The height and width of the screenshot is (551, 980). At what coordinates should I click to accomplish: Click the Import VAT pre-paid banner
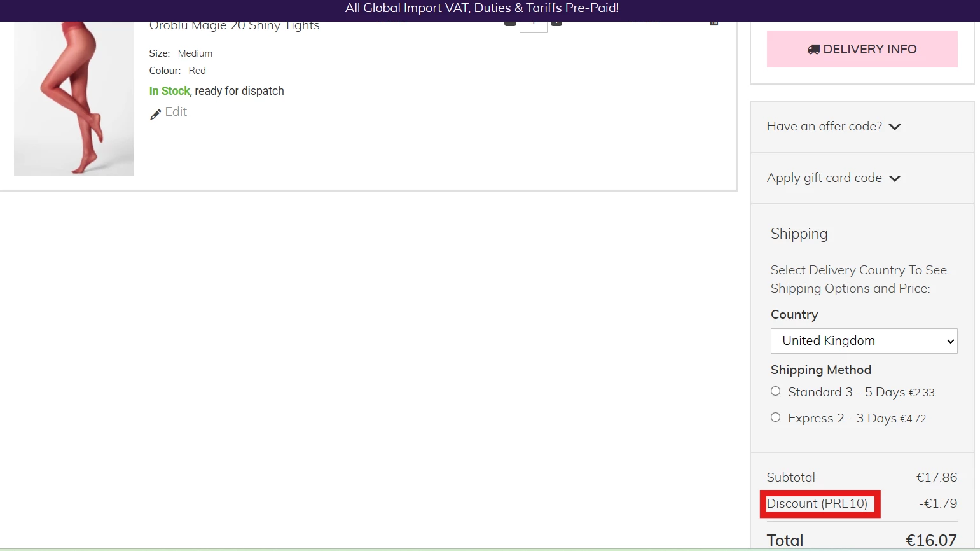(481, 8)
